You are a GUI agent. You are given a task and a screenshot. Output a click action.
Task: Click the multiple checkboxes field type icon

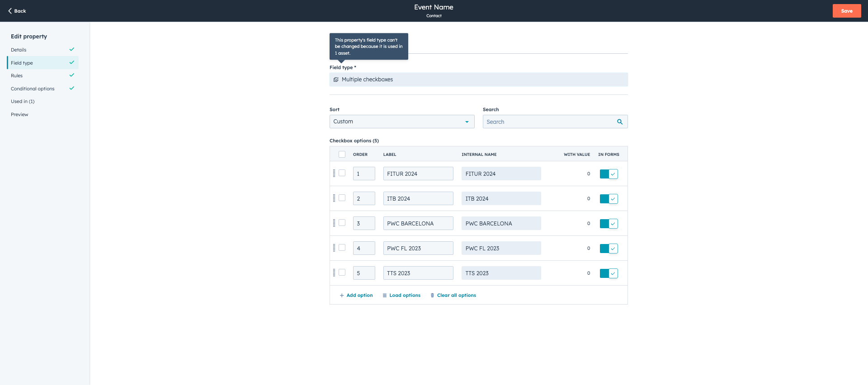point(336,80)
